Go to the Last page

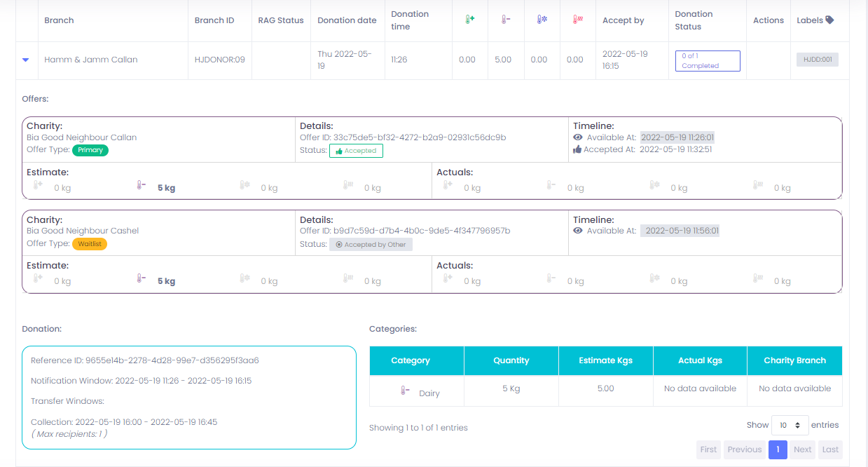pos(830,449)
